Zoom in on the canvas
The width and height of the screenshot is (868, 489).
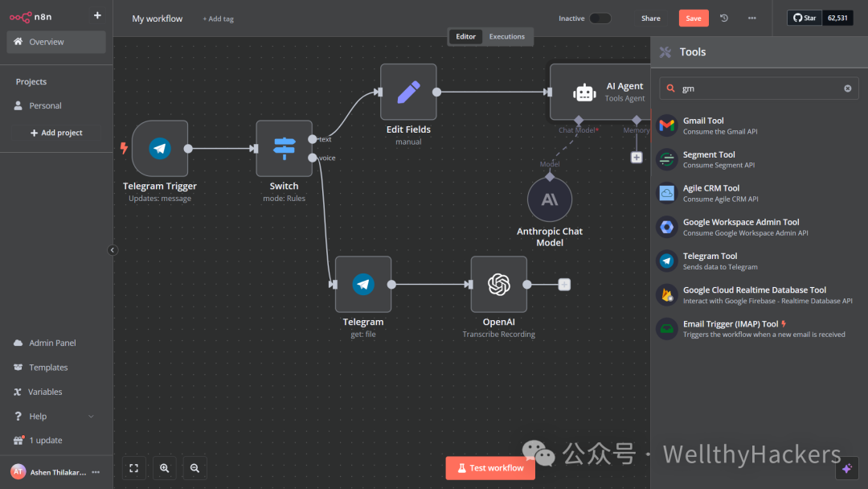pos(165,468)
